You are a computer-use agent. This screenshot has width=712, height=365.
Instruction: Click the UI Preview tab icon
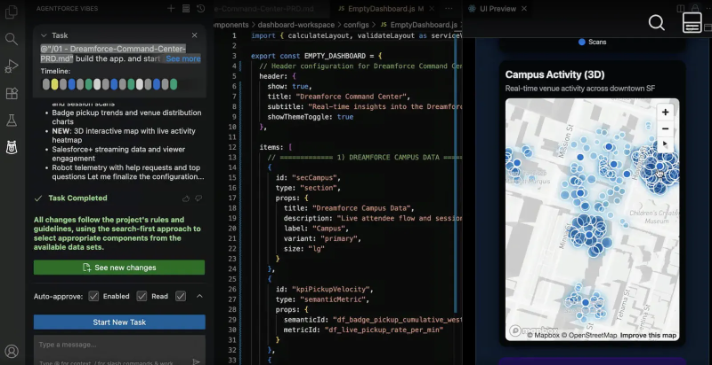pos(472,9)
